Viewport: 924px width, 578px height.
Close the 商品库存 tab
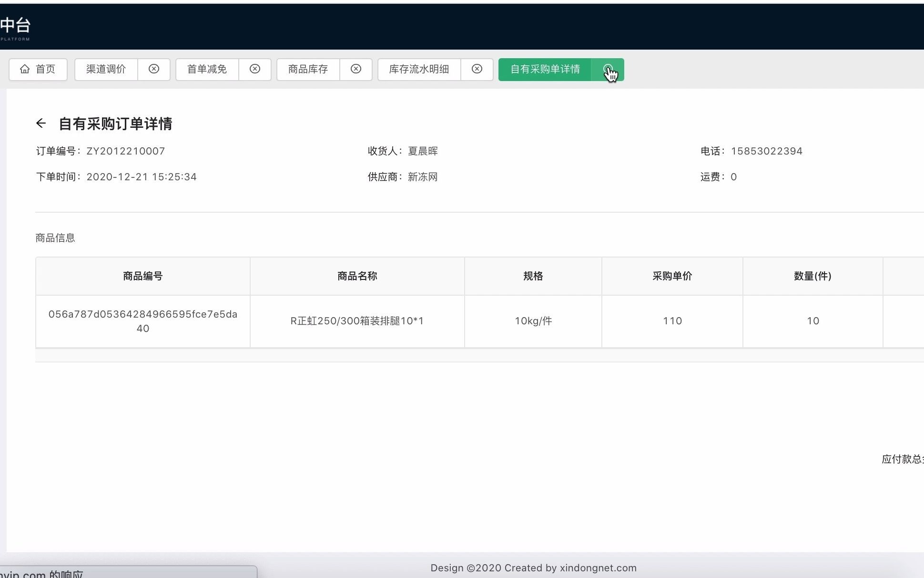(x=356, y=69)
